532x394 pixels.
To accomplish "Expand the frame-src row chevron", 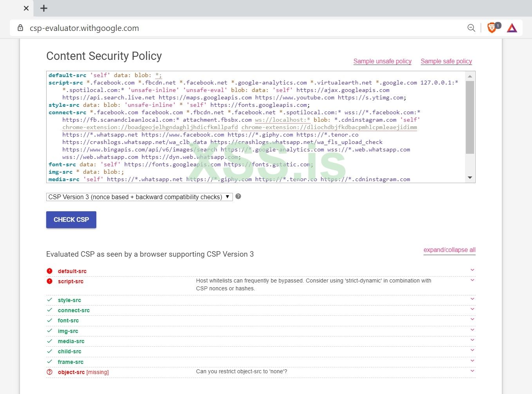I will click(x=472, y=361).
